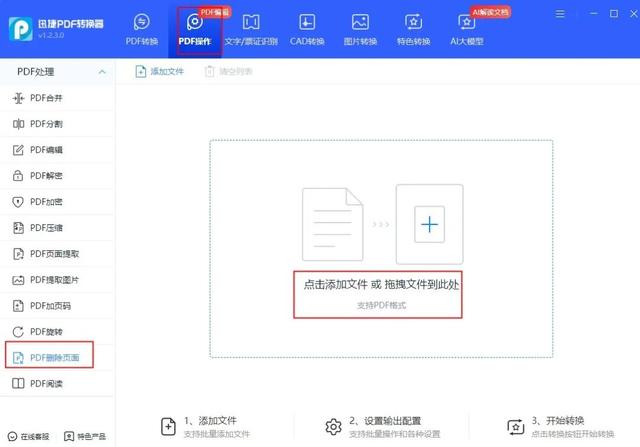The height and width of the screenshot is (447, 640).
Task: Choose PDF加页码 in sidebar
Action: (57, 306)
